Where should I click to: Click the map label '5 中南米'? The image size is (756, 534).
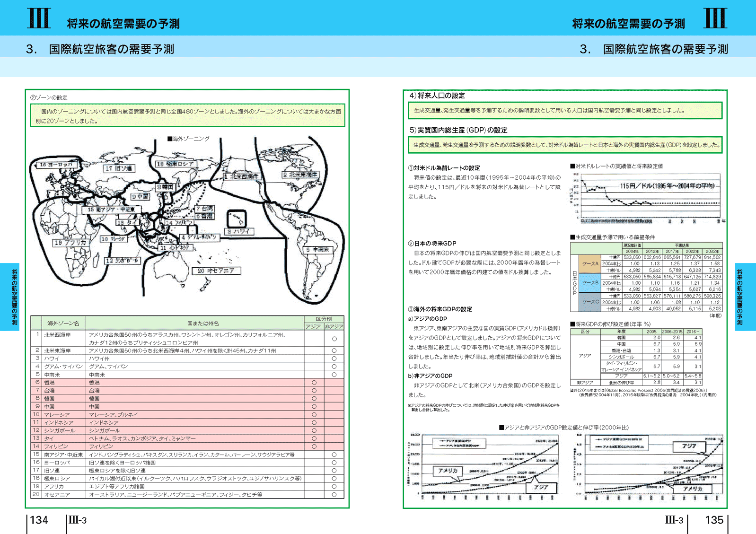pyautogui.click(x=318, y=249)
